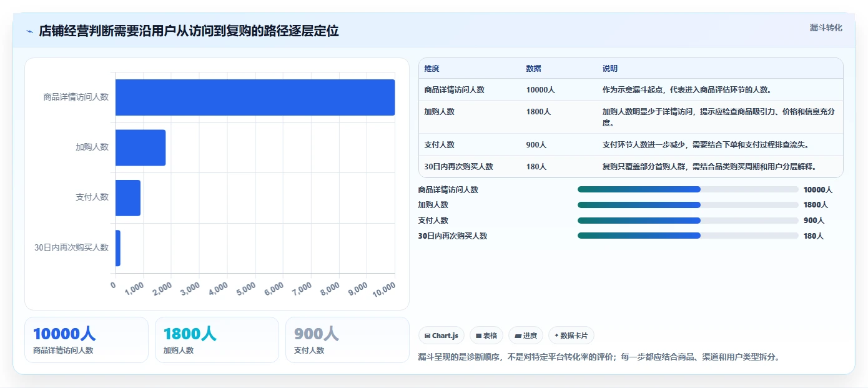The width and height of the screenshot is (868, 388).
Task: Click the 加购人数 bar in chart
Action: click(x=141, y=147)
